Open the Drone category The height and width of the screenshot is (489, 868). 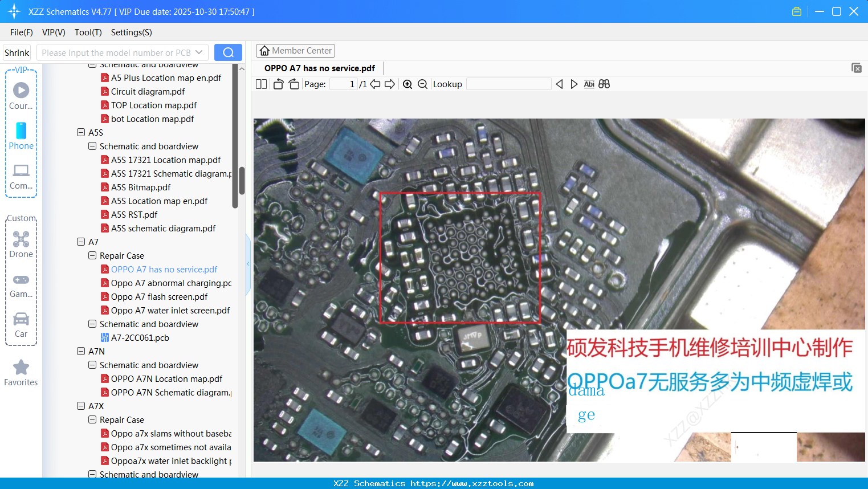click(x=21, y=244)
